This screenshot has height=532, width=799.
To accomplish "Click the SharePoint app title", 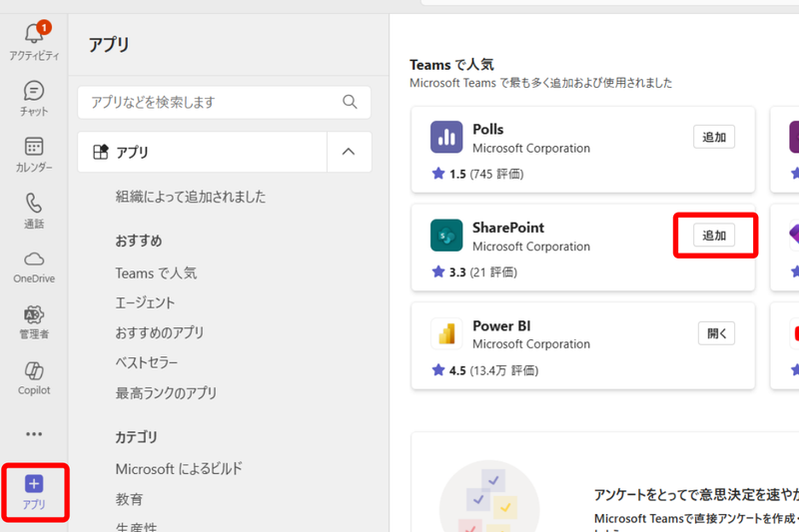I will coord(508,228).
